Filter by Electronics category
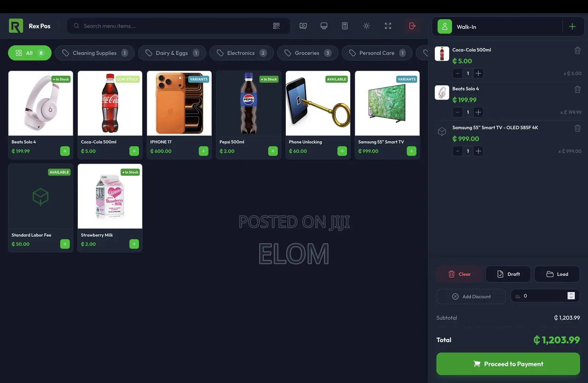 pos(241,53)
